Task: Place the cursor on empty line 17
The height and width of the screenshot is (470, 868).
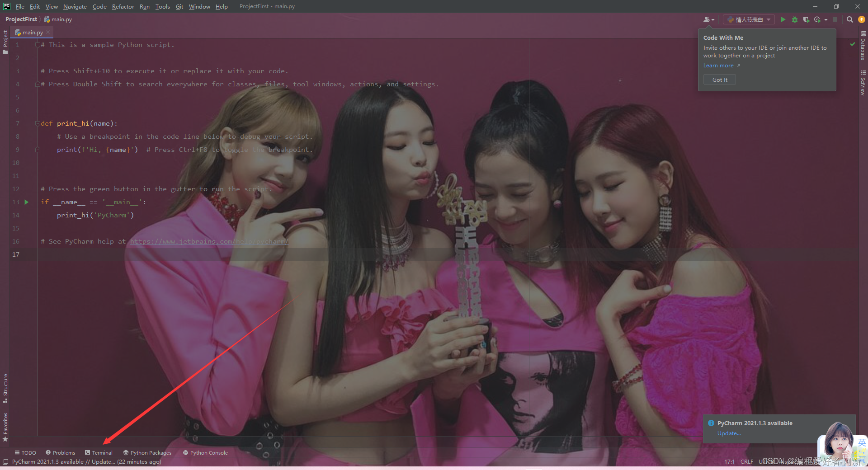Action: tap(448, 254)
